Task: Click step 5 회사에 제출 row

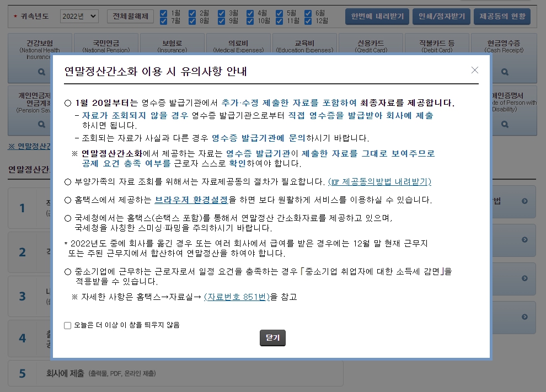Action: [175, 373]
